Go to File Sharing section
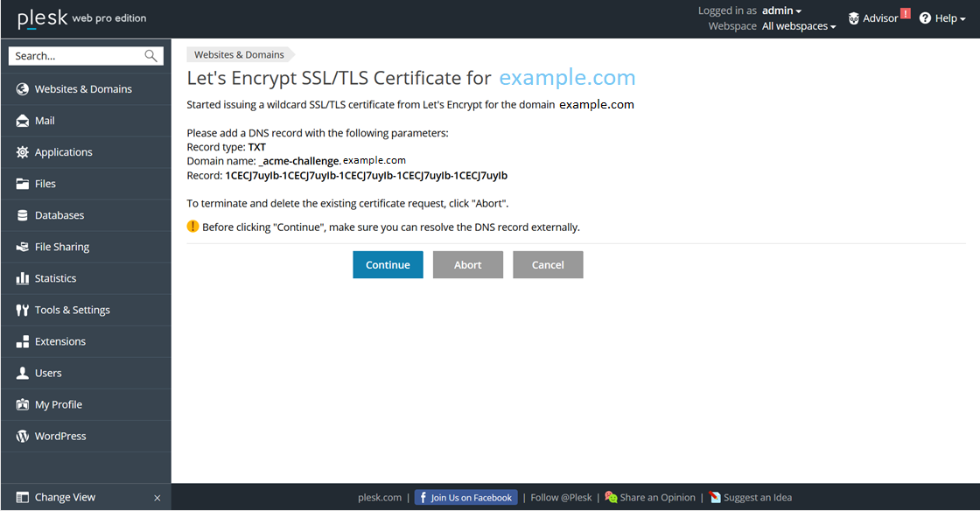Viewport: 980px width, 511px height. click(61, 247)
